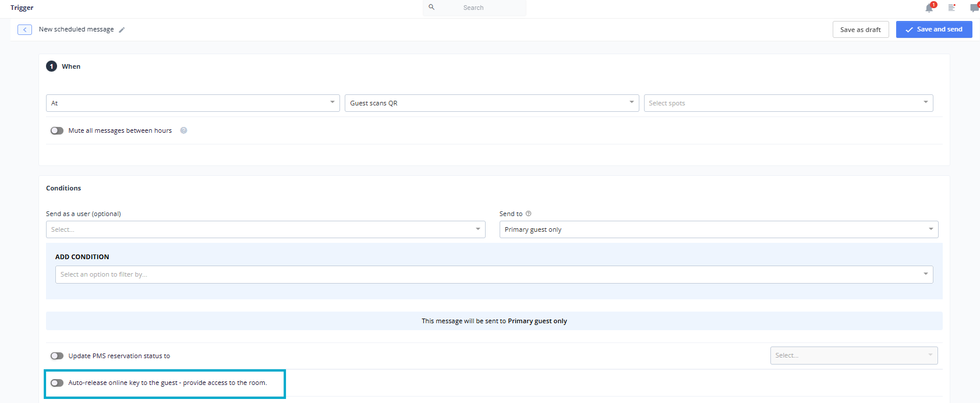The width and height of the screenshot is (980, 403).
Task: Enable Update PMS reservation status toggle
Action: click(x=57, y=356)
